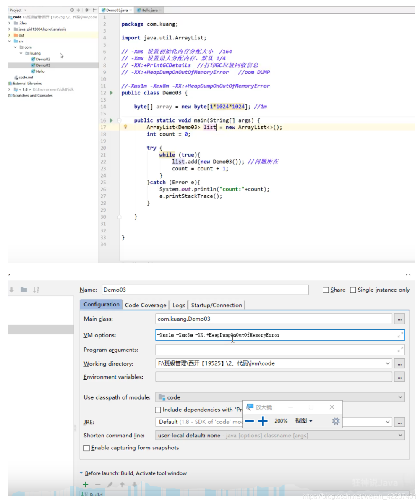This screenshot has height=504, width=420.
Task: Expand the out folder arrow
Action: click(x=9, y=35)
